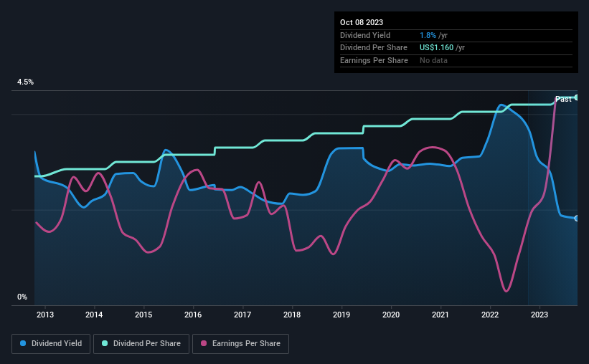Click the 2014 x-axis label
Screen dimensions: 589x364
click(94, 315)
